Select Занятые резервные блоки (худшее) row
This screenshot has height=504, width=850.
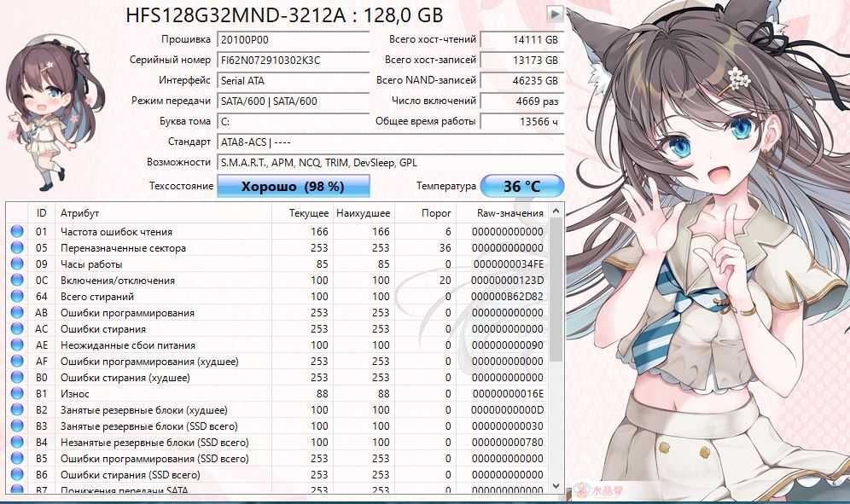tap(277, 409)
